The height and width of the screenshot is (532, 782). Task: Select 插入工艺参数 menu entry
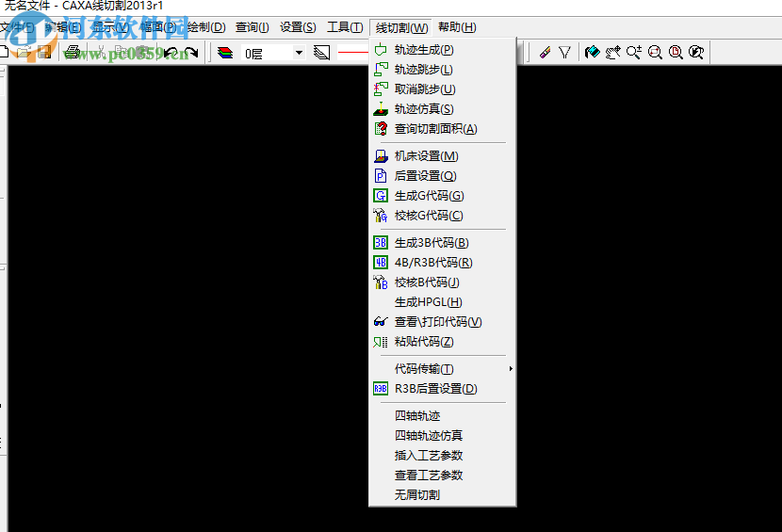[443, 455]
